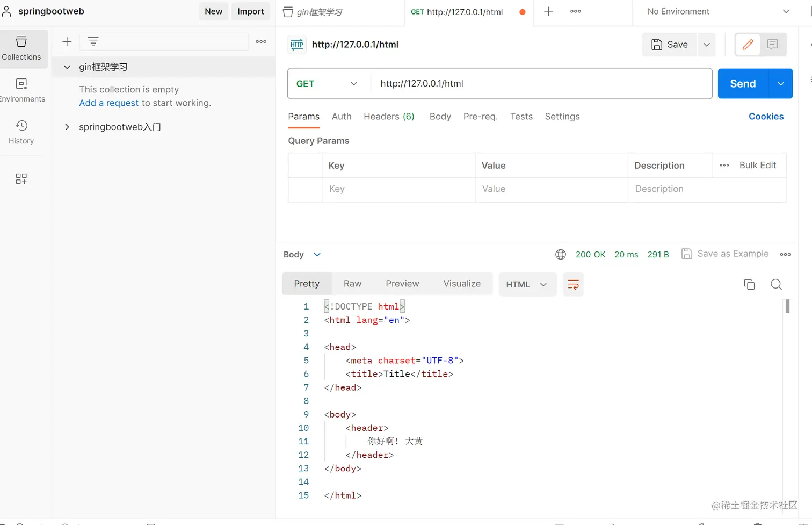The image size is (812, 525).
Task: Select the Visualize response view
Action: point(462,284)
